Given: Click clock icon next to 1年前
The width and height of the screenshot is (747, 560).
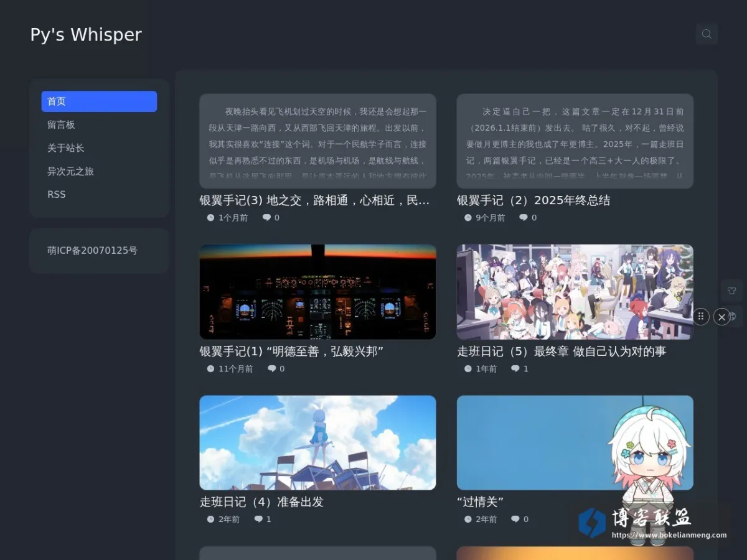Looking at the screenshot, I should pos(467,368).
